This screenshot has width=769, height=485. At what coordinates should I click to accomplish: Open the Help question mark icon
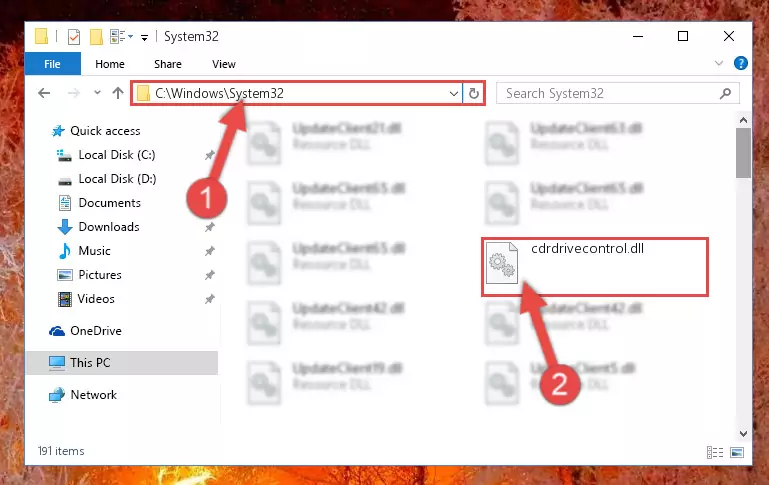[741, 63]
